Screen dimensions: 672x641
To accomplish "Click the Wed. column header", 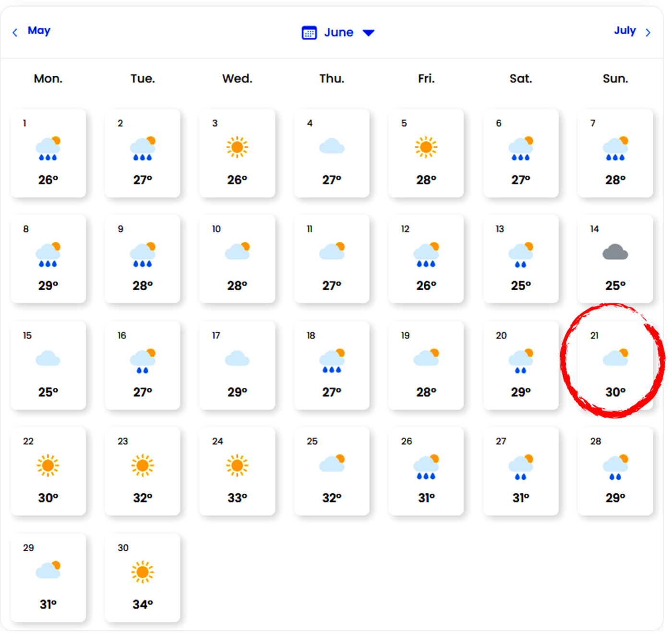I will pyautogui.click(x=237, y=79).
